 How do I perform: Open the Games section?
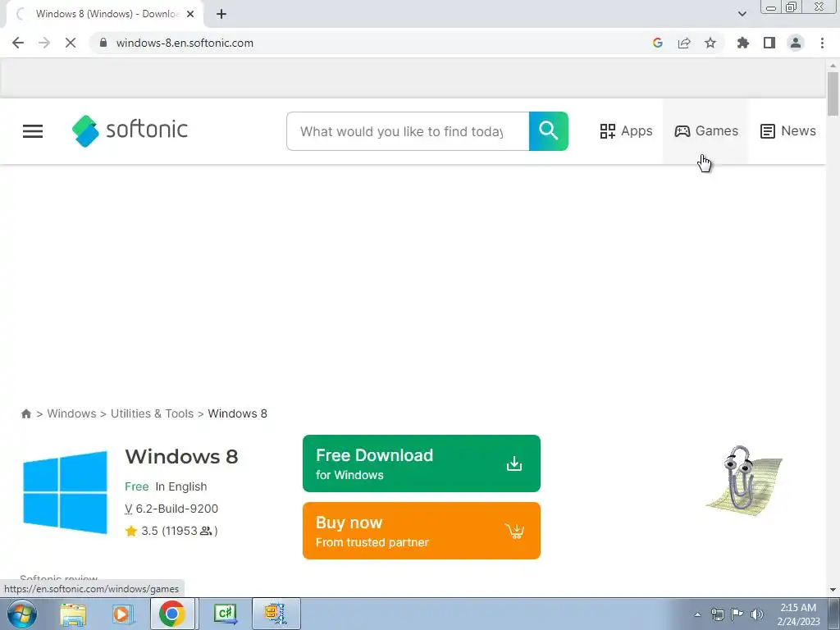point(706,131)
